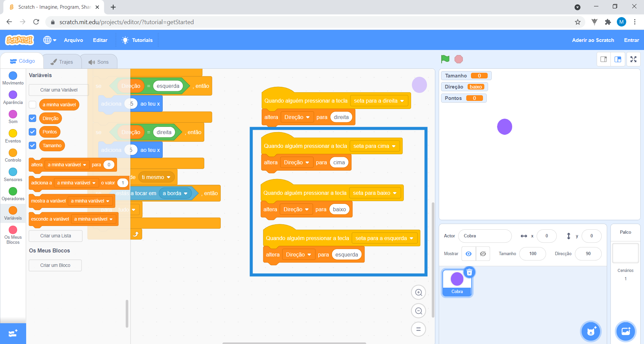
Task: Open 'ti mesmo' dropdown
Action: point(156,177)
